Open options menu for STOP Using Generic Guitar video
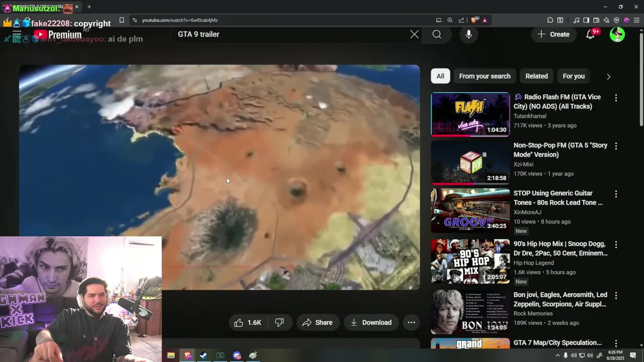Screen dimensions: 644x362 [616, 194]
